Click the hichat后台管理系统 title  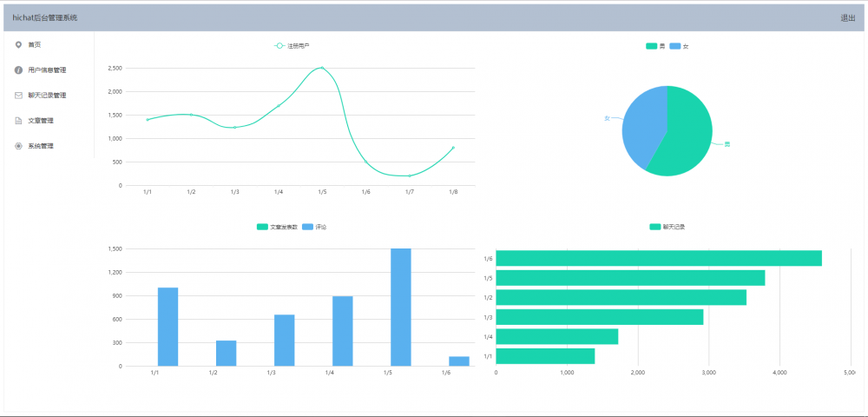tap(45, 17)
